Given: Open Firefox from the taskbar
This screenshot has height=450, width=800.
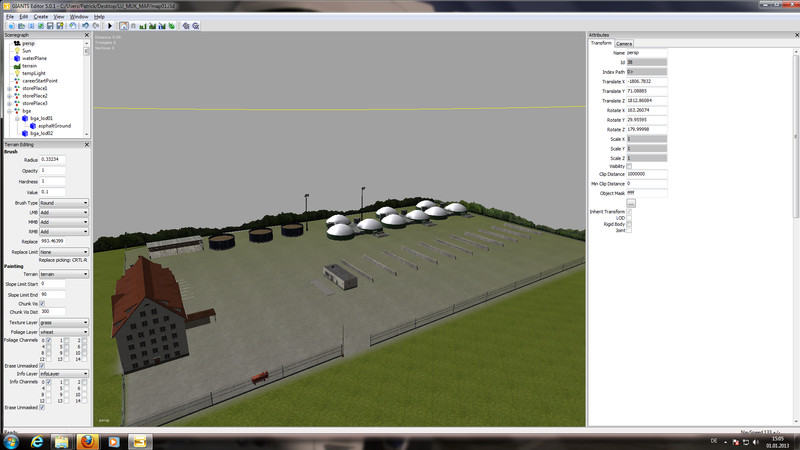Looking at the screenshot, I should [x=87, y=442].
